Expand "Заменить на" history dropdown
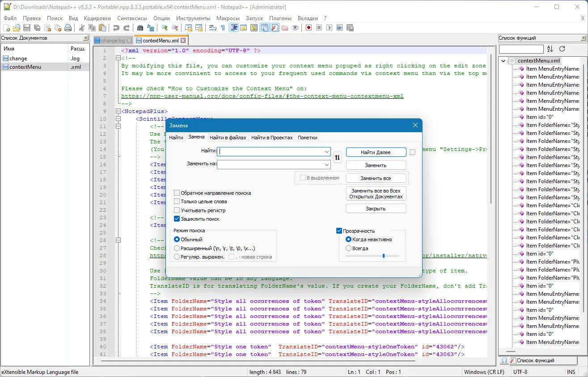Screen dimensions: 588x377 click(x=326, y=165)
